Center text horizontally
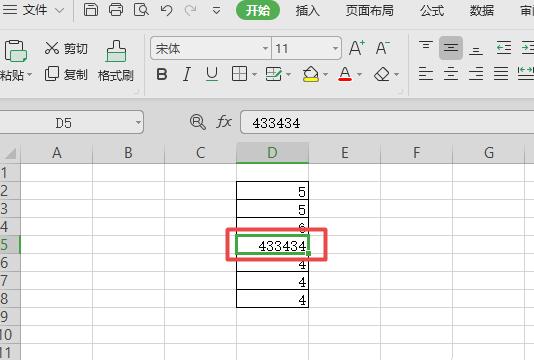The height and width of the screenshot is (360, 534). (451, 74)
